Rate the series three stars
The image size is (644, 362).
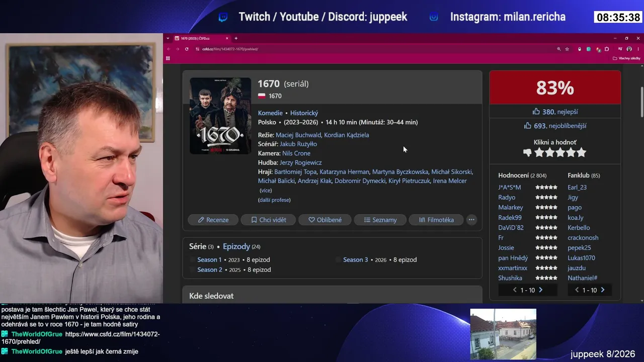pos(560,152)
